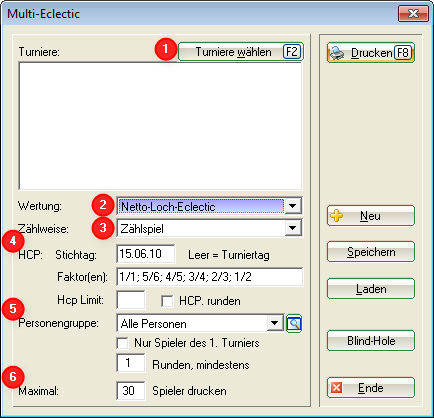Click the empty Hcp Limit field
This screenshot has height=418, width=434.
pyautogui.click(x=131, y=300)
